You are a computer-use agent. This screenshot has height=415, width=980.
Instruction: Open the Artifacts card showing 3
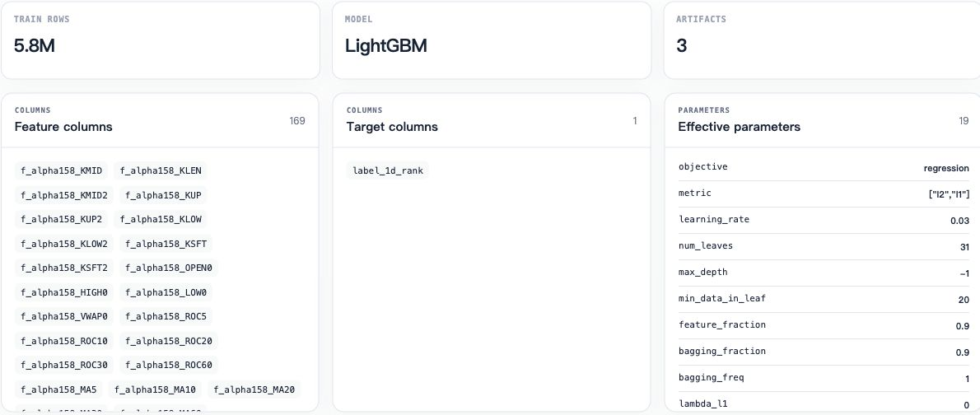coord(822,40)
